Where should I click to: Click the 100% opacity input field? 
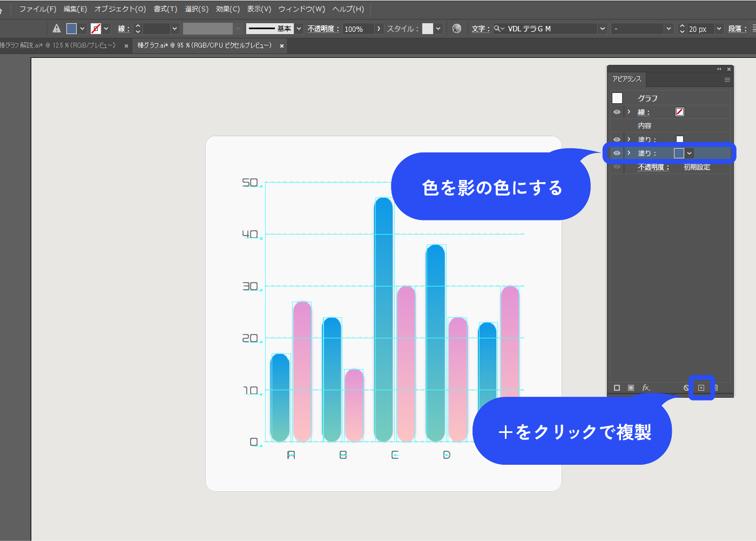(x=358, y=29)
